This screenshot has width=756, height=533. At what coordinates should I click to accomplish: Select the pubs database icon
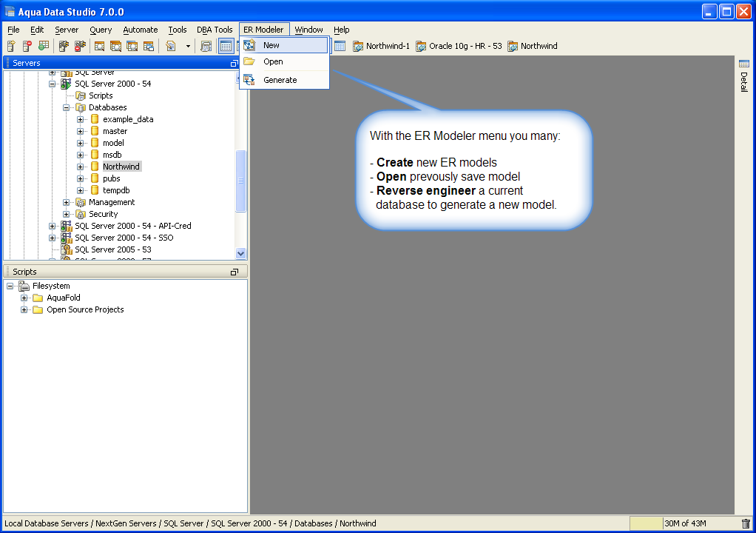pos(95,178)
